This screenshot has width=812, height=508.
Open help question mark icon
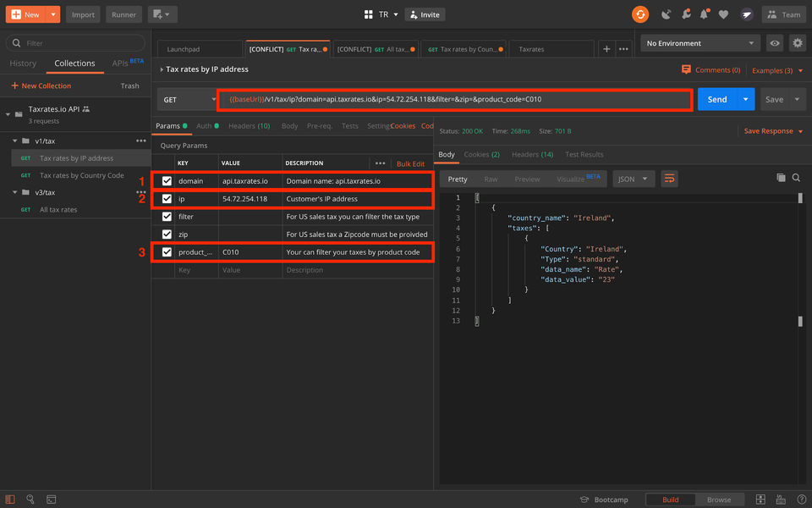pyautogui.click(x=801, y=500)
